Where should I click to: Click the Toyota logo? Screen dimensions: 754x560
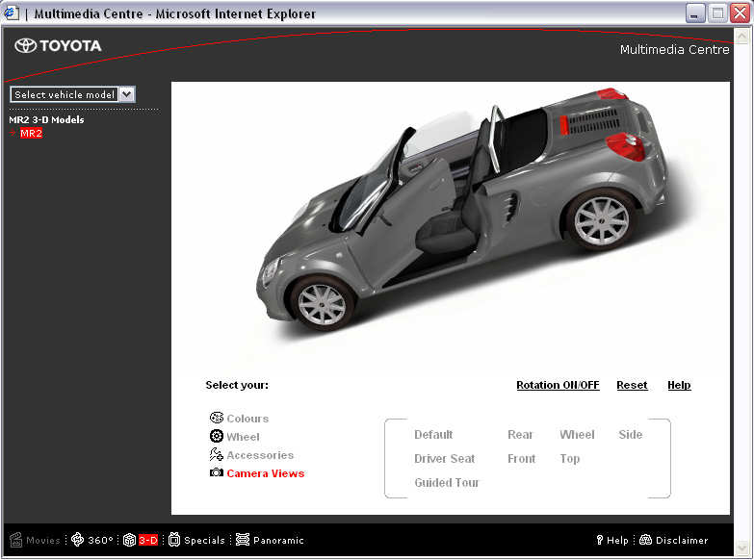[58, 45]
